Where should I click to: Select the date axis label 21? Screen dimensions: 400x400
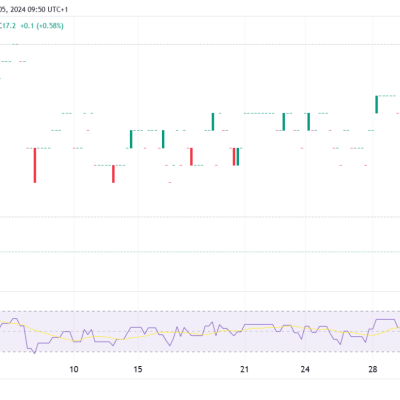(x=245, y=369)
